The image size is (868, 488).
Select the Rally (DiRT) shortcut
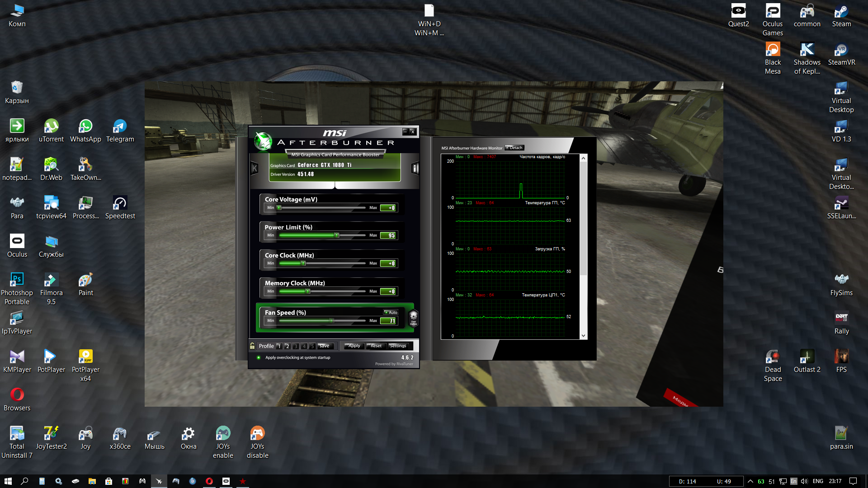click(x=841, y=323)
